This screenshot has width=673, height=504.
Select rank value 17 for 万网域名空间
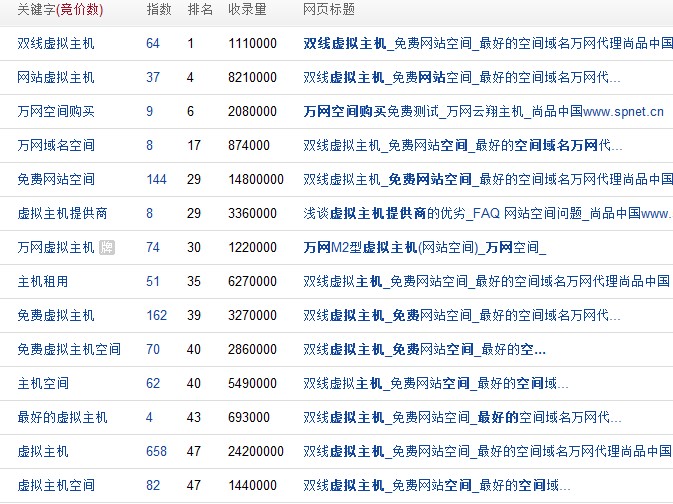194,145
